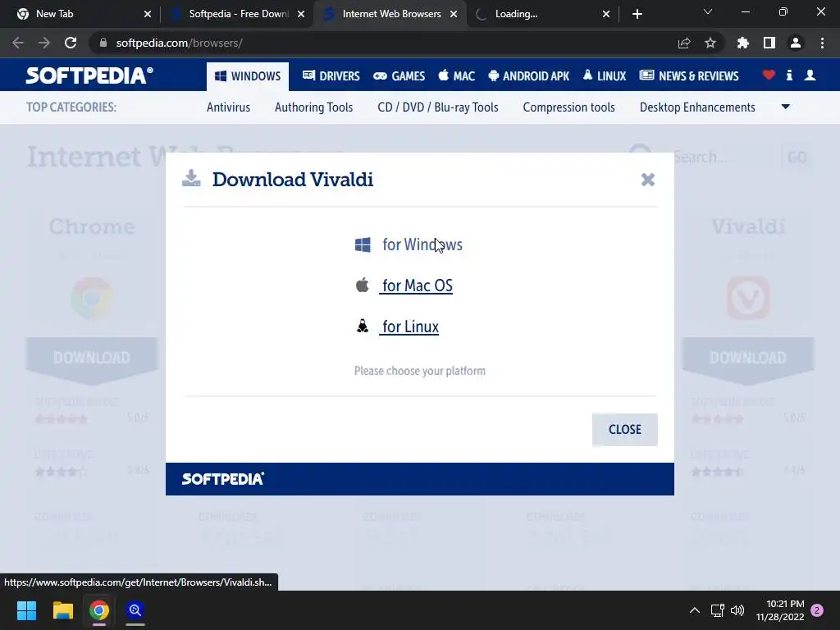Open the NEWS & REVIEWS section
The image size is (840, 630).
689,76
